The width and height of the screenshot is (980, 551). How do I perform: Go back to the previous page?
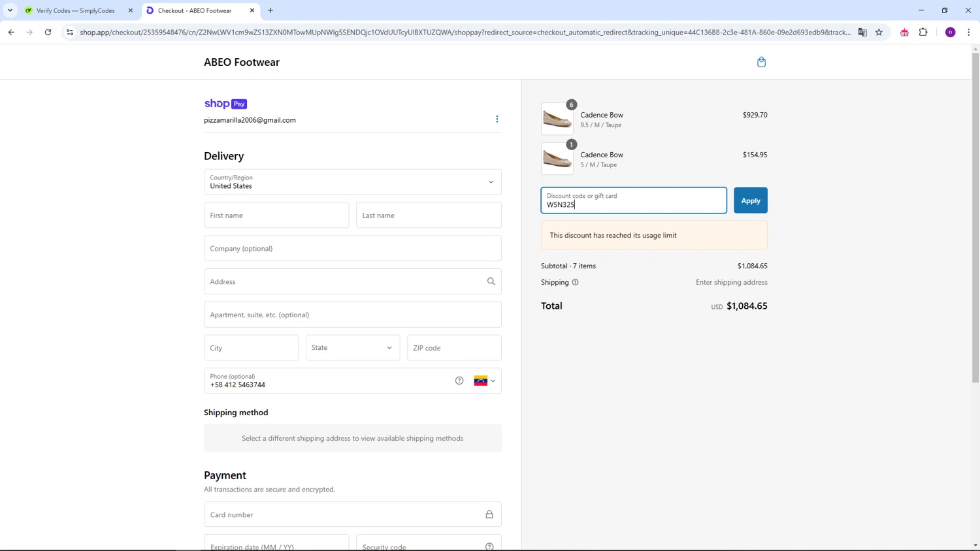11,32
